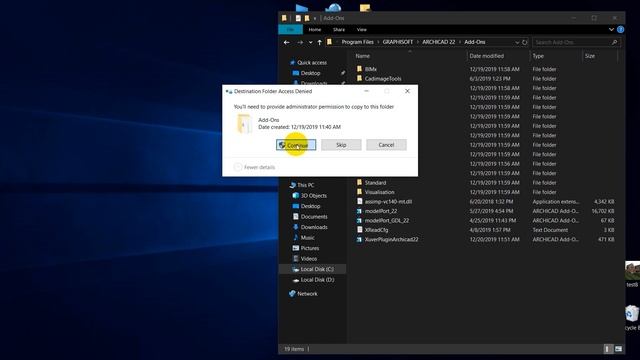The height and width of the screenshot is (360, 640).
Task: Open 3D Objects under This PC
Action: pyautogui.click(x=313, y=196)
